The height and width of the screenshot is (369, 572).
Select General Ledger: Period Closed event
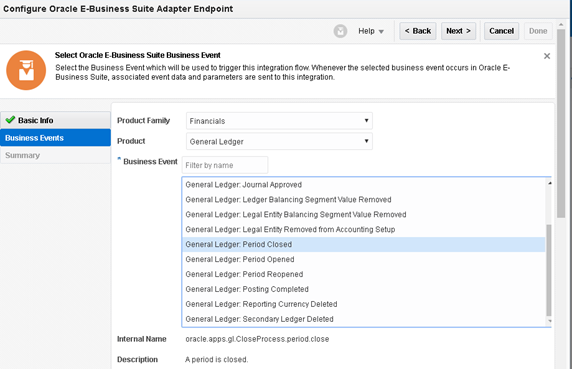[363, 245]
